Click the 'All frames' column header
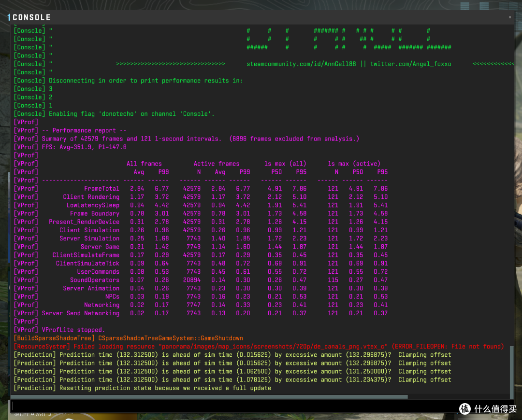The height and width of the screenshot is (420, 522). click(x=144, y=164)
